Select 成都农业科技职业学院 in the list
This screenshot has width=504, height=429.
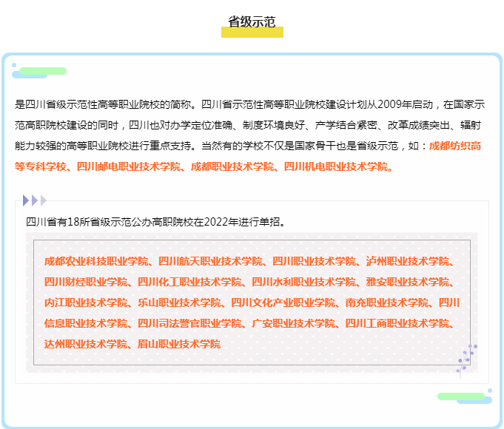(x=96, y=261)
